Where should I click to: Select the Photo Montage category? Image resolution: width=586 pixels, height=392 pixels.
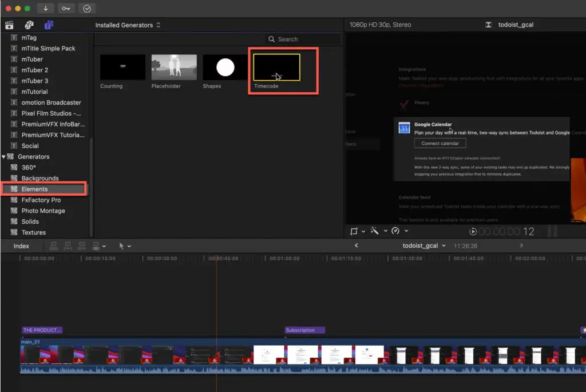pos(43,211)
